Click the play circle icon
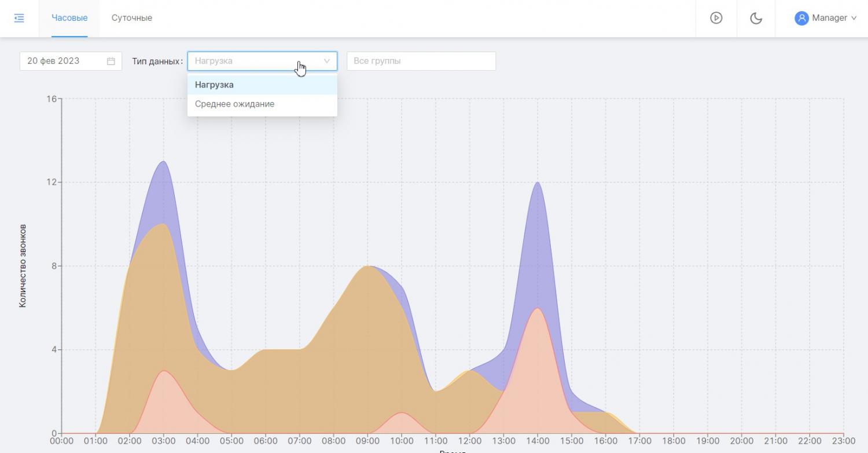This screenshot has width=868, height=453. click(x=716, y=18)
